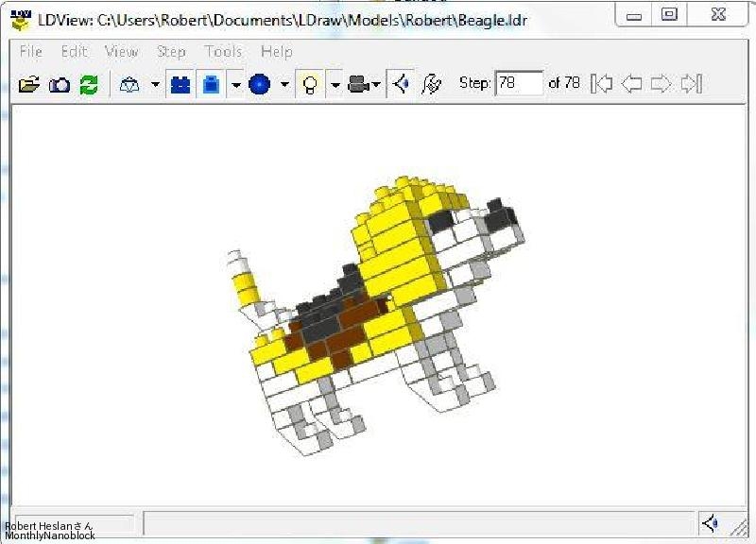Click the Open File folder icon
Image resolution: width=756 pixels, height=544 pixels.
29,84
